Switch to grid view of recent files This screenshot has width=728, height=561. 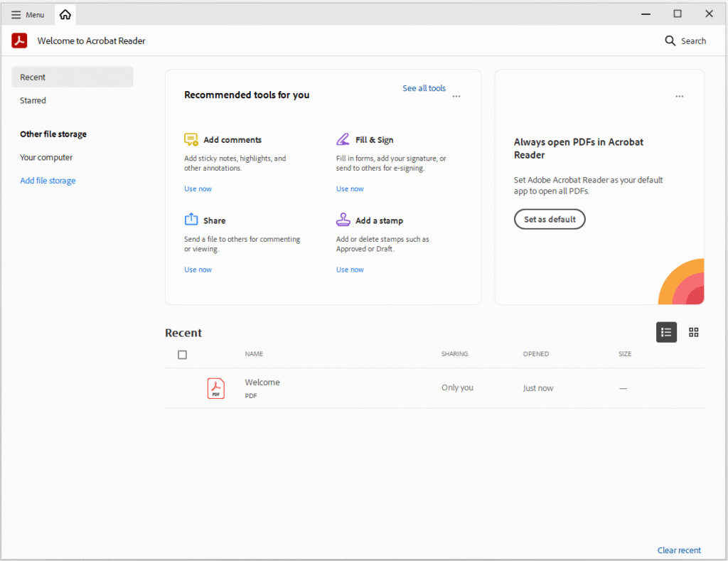click(x=694, y=332)
